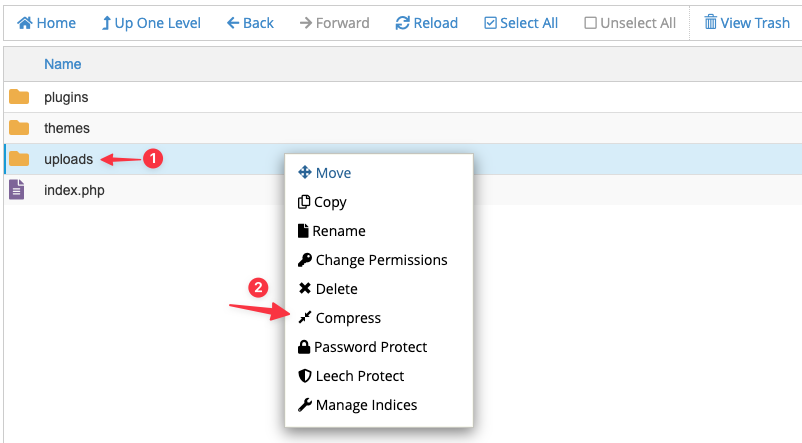Open View Trash via trash can icon

click(x=710, y=22)
